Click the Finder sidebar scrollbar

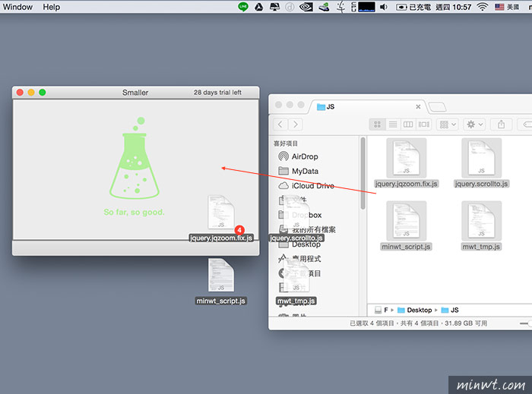(363, 173)
